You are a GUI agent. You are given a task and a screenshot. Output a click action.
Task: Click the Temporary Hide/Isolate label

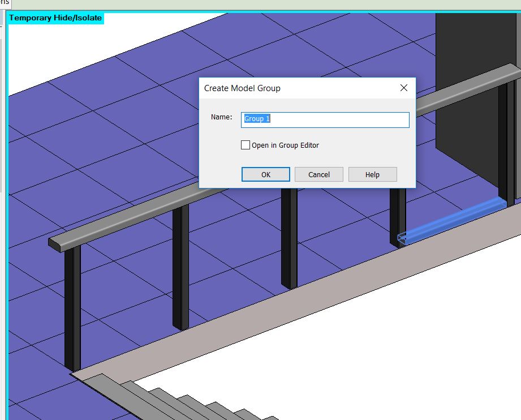[x=55, y=18]
